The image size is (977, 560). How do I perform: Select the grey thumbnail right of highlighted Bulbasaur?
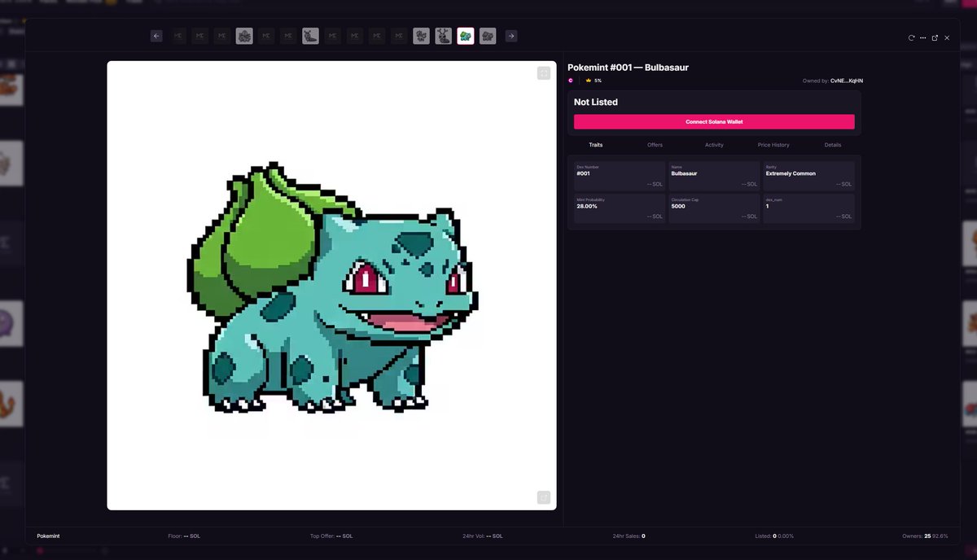[488, 36]
